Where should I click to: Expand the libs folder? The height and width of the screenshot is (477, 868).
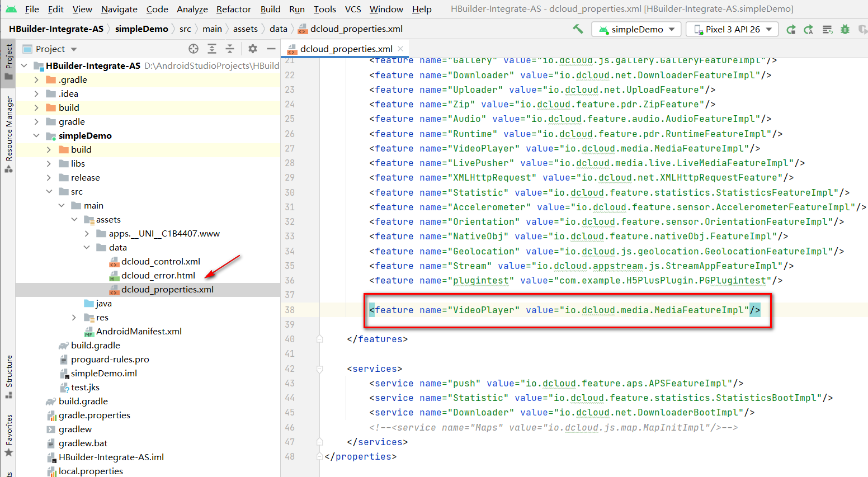49,163
